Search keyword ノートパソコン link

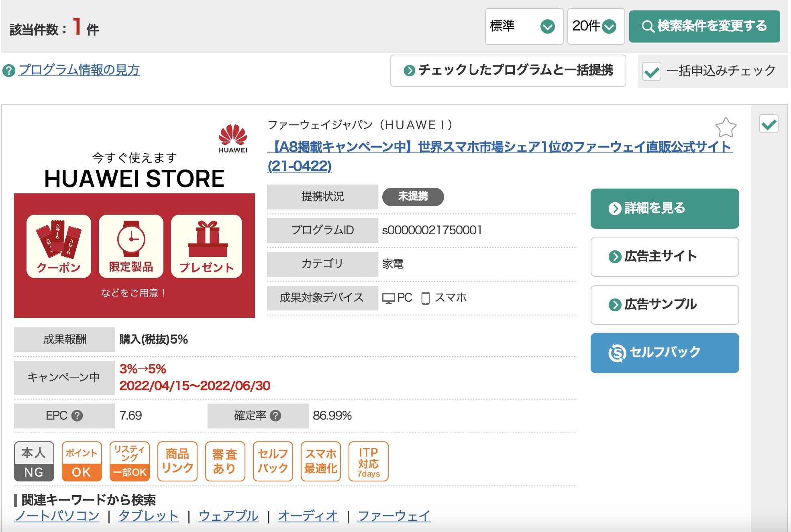57,516
